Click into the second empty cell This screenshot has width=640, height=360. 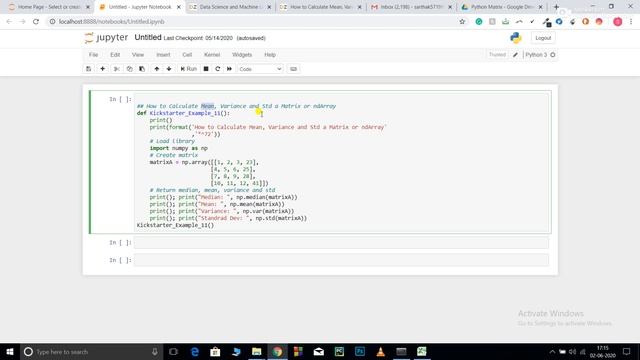pos(341,242)
